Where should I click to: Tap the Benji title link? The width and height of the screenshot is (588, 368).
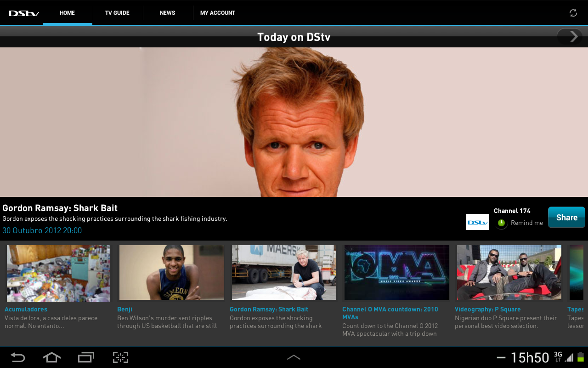tap(124, 309)
